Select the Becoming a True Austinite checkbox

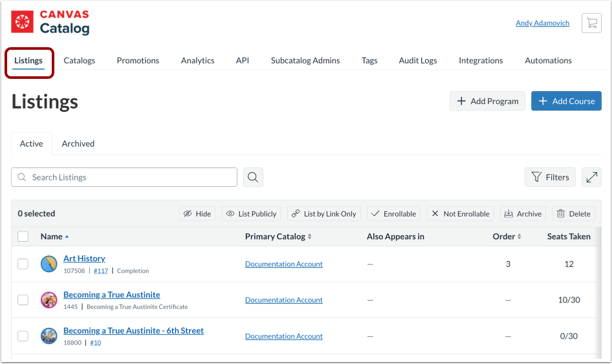[x=23, y=300]
